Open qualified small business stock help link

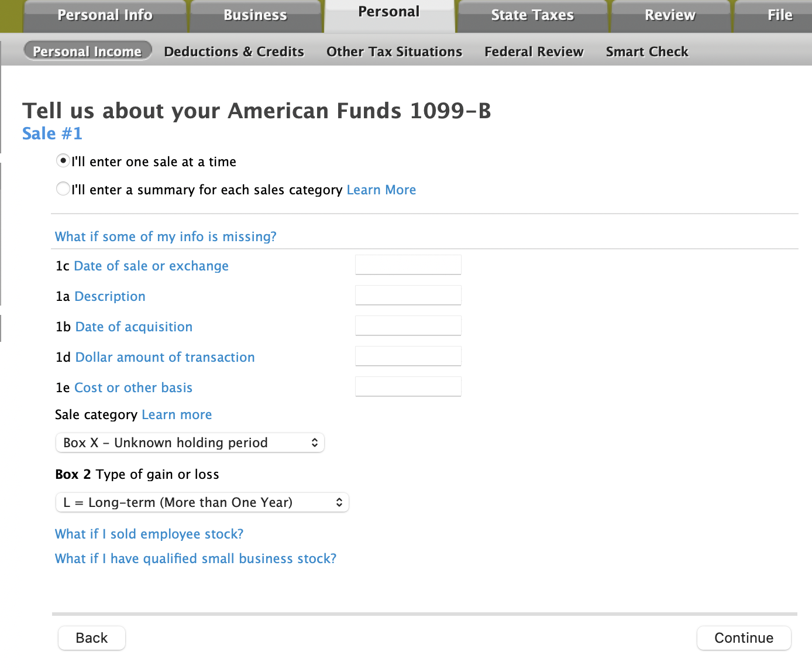pyautogui.click(x=196, y=558)
